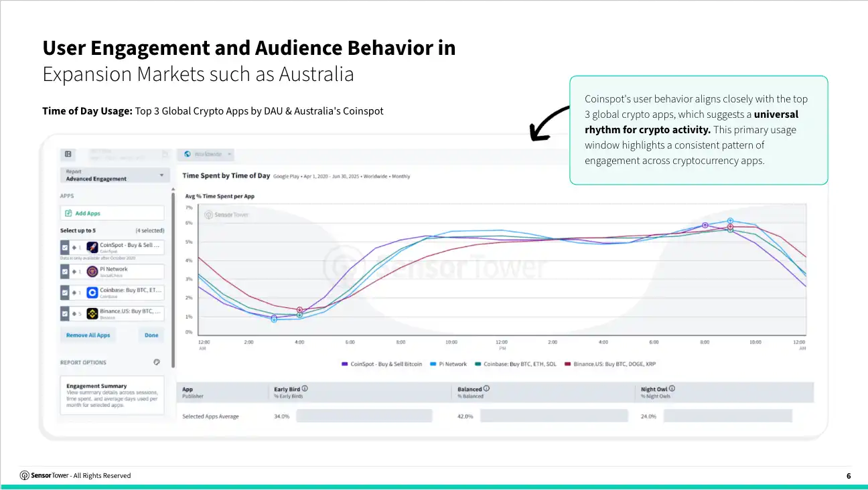Viewport: 868px width, 490px height.
Task: Click the Early Bird 34.0% bar
Action: 364,416
